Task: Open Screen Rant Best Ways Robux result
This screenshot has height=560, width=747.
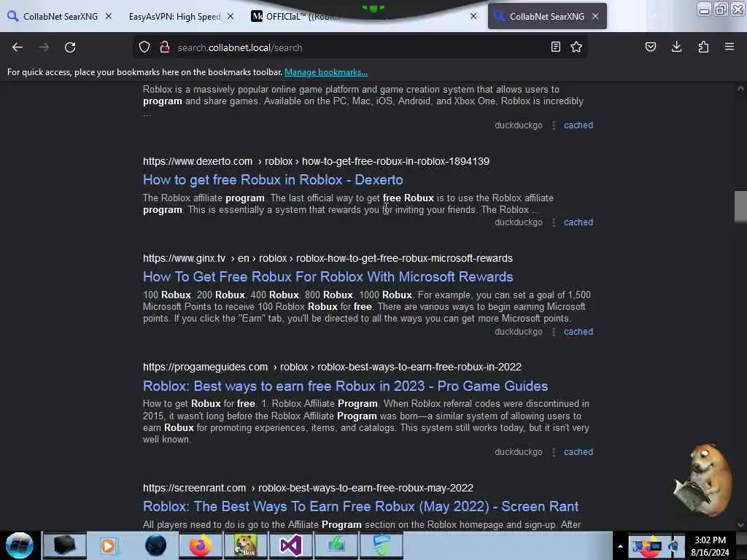Action: tap(360, 506)
